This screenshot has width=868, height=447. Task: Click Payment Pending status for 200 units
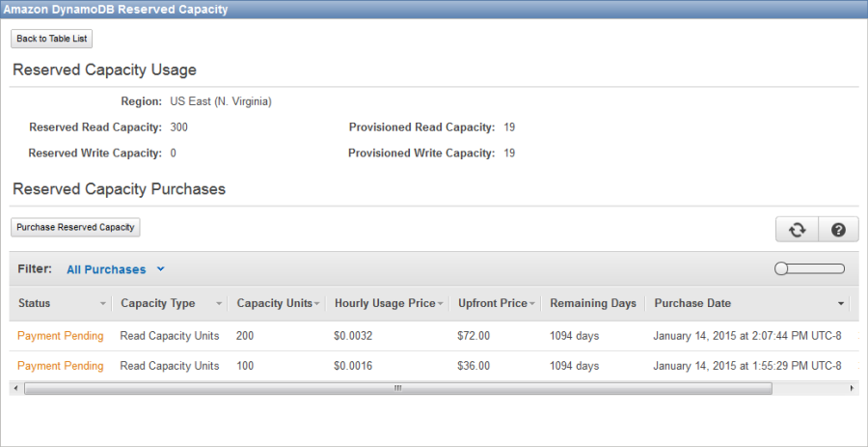60,336
